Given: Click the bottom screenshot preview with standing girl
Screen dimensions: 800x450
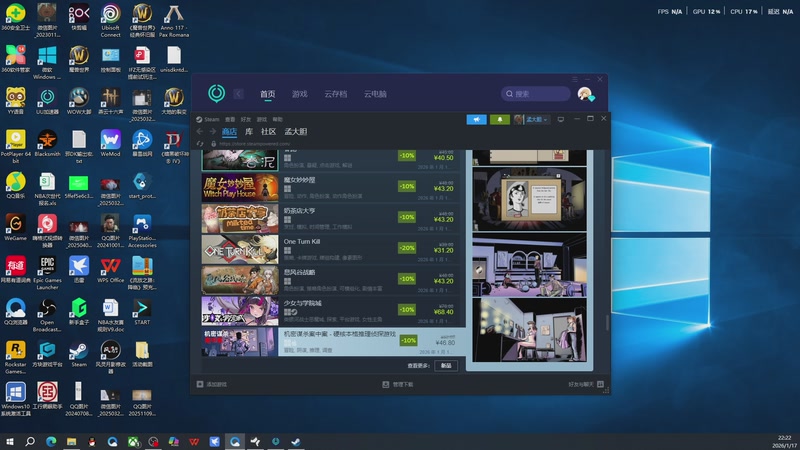Looking at the screenshot, I should [529, 330].
